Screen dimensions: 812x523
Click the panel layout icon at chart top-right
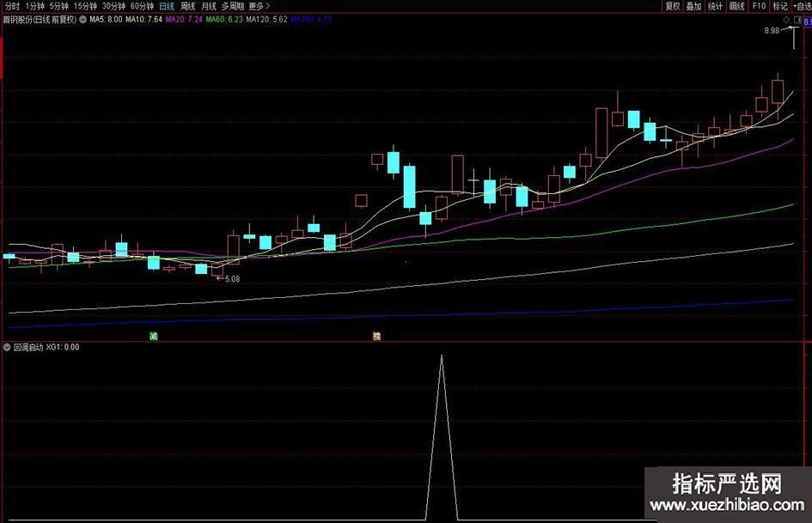(x=797, y=20)
